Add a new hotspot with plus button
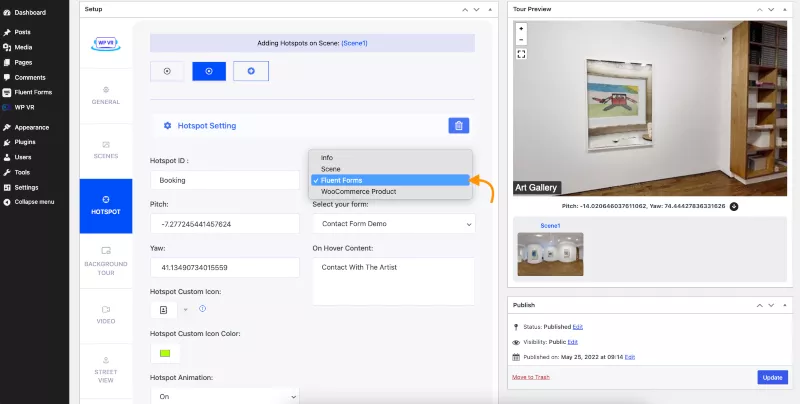The image size is (800, 404). pos(251,71)
